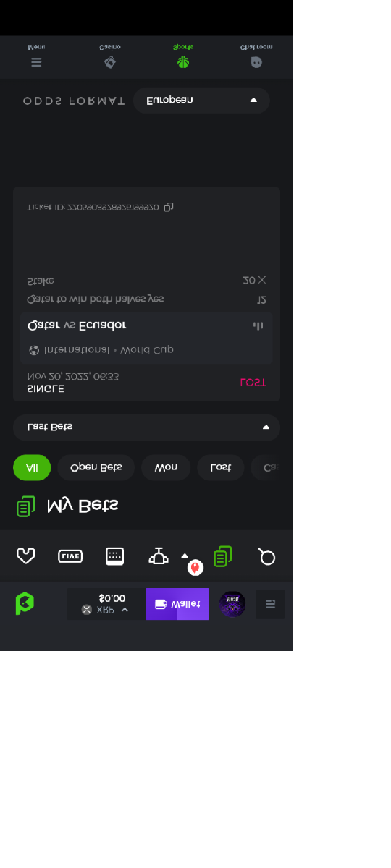Expand the Last Bets dropdown
Image resolution: width=391 pixels, height=868 pixels.
pos(146,427)
